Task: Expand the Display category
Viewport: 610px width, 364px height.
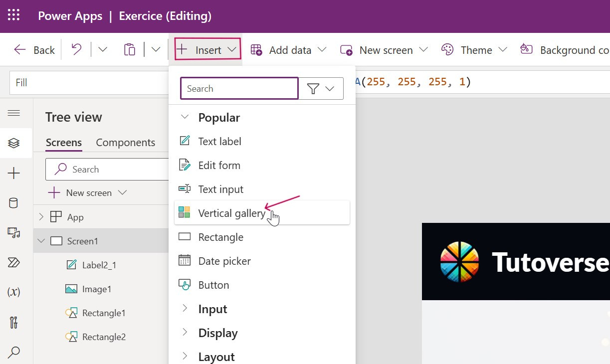Action: (x=185, y=333)
